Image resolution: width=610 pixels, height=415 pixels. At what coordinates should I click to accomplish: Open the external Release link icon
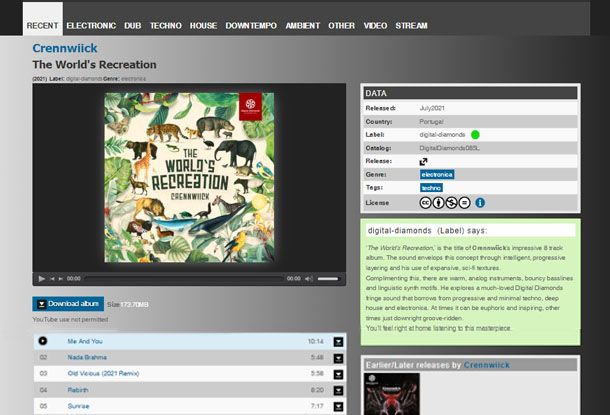pos(424,161)
